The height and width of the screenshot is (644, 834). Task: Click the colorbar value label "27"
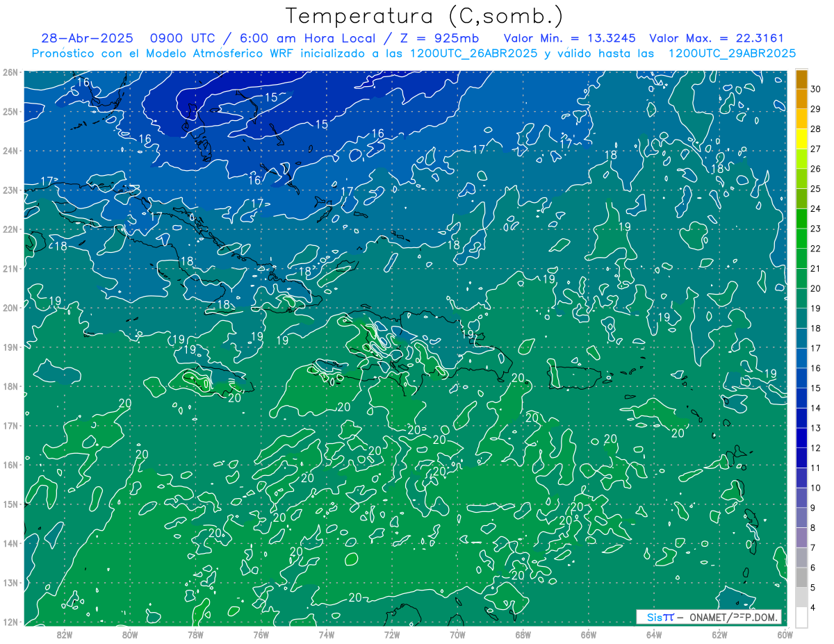coord(816,149)
